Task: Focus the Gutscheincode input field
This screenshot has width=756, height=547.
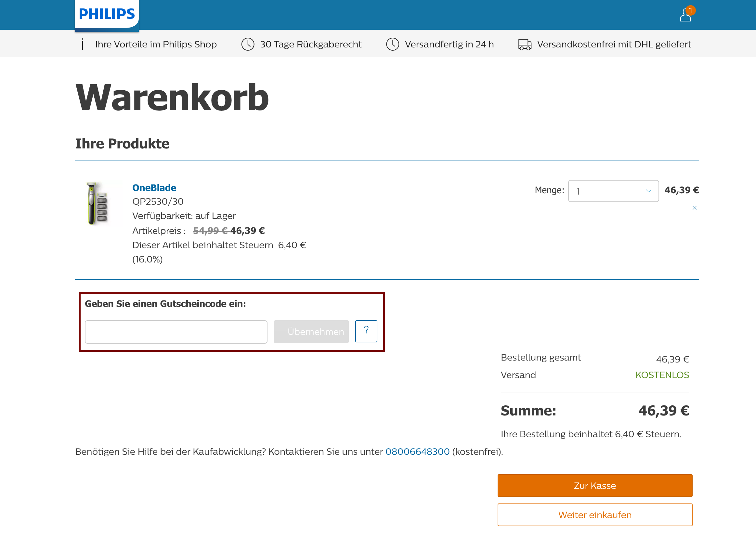Action: pyautogui.click(x=176, y=332)
